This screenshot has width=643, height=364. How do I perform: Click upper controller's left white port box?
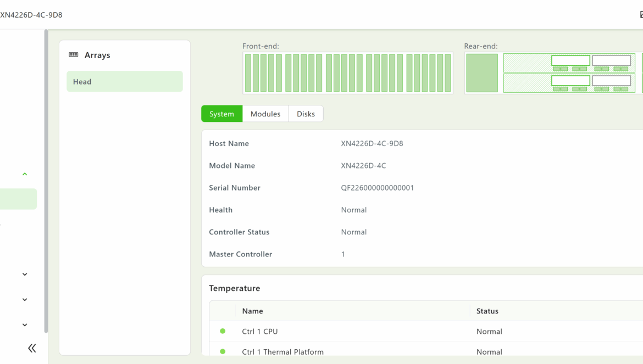570,60
